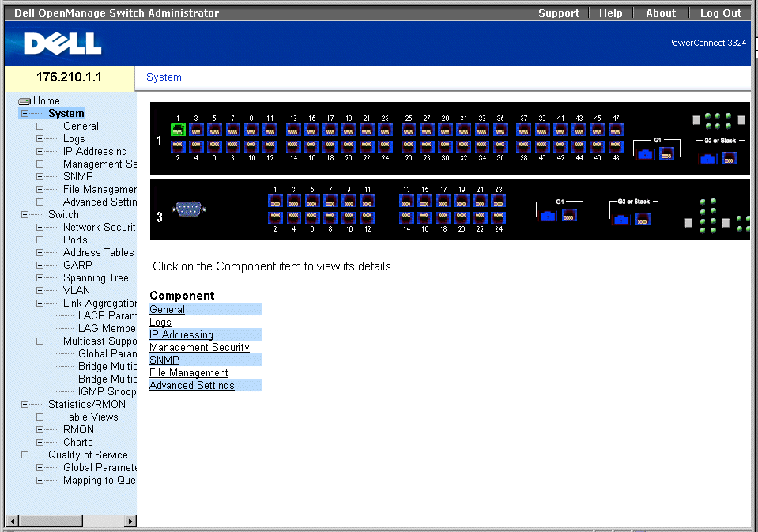Open the IP Addressing component link
The height and width of the screenshot is (532, 758).
181,334
